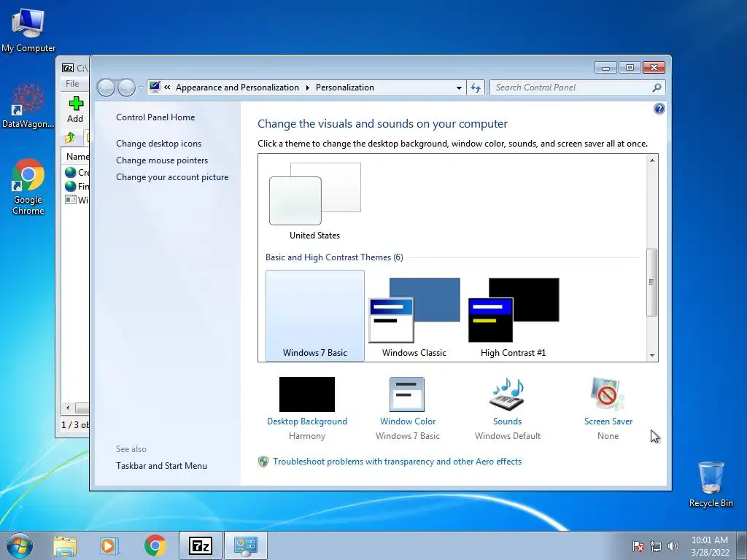Select the Windows 7 Basic theme

point(315,315)
